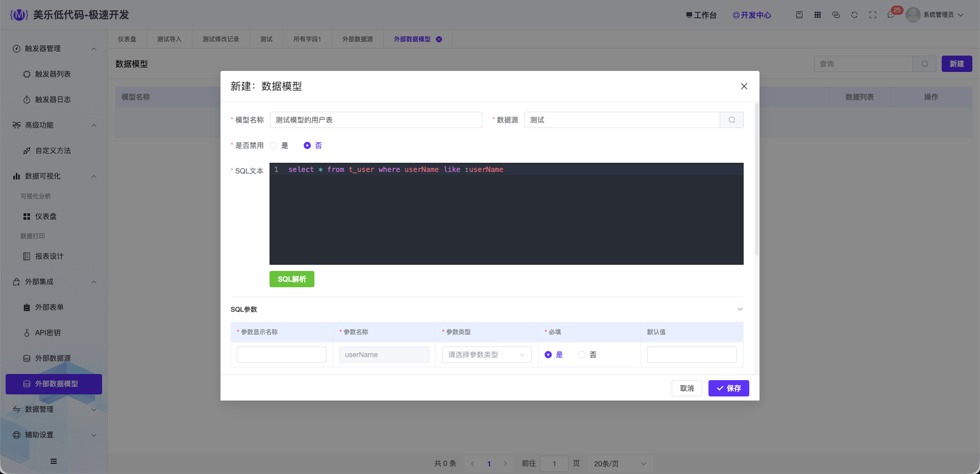Click the 开发中心 icon link
Viewport: 980px width, 474px height.
point(752,15)
